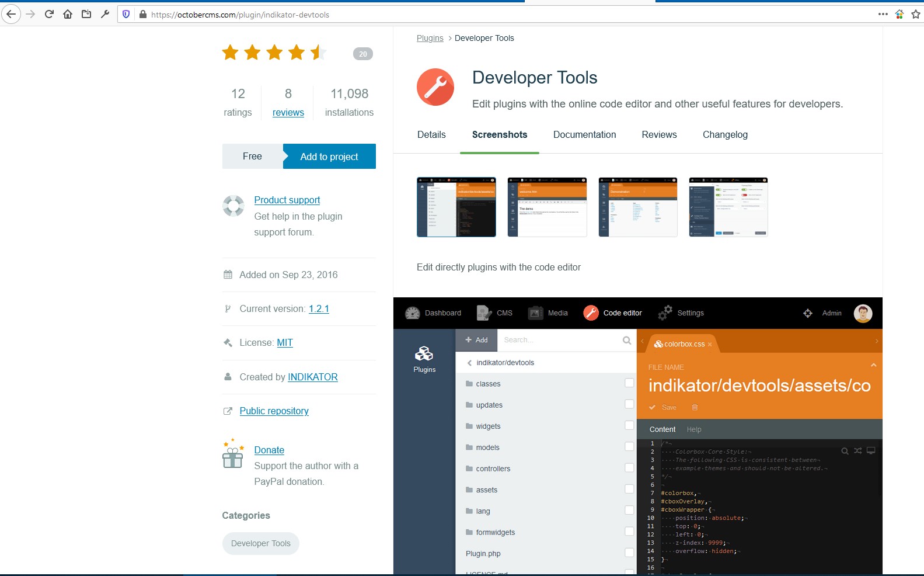
Task: Click the Developer Tools wrench logo
Action: pos(435,87)
